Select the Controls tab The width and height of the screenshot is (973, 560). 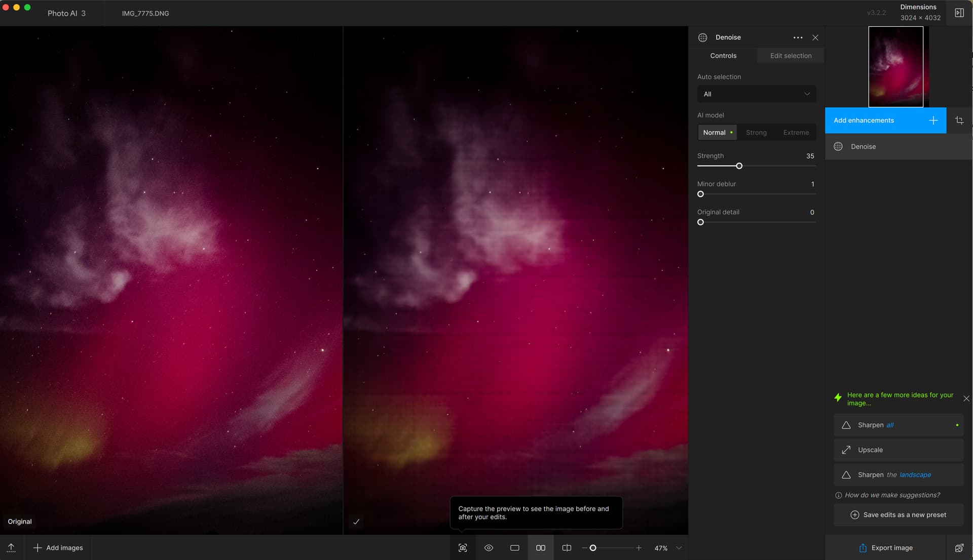[x=723, y=56]
